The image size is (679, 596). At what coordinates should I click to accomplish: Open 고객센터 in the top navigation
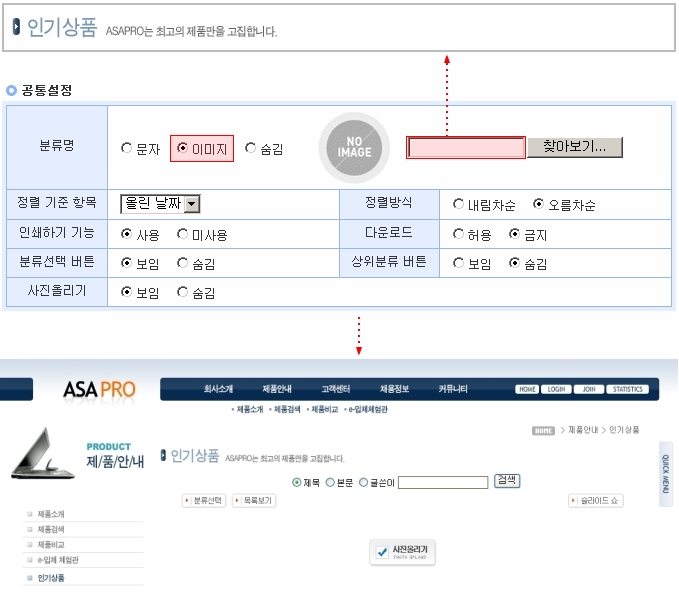(x=335, y=389)
